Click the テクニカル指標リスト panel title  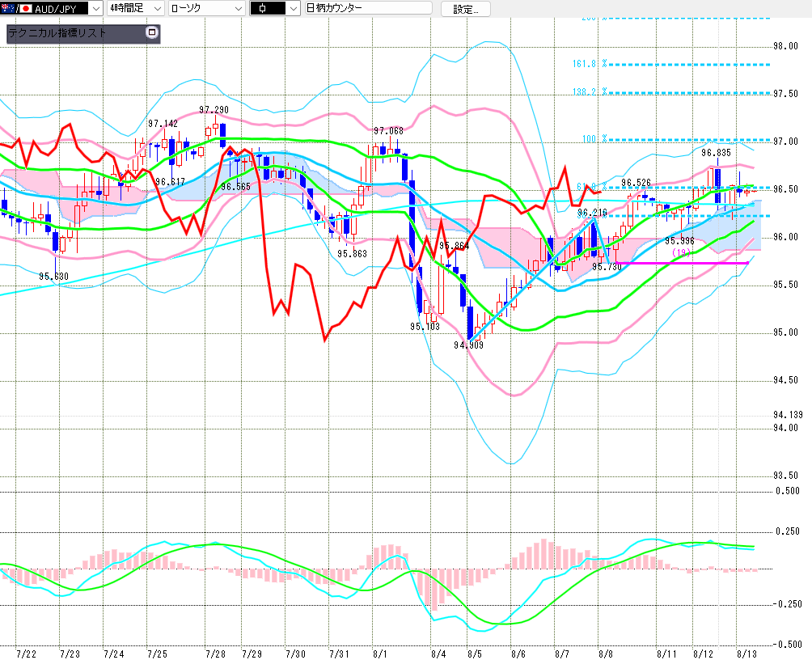click(x=57, y=33)
